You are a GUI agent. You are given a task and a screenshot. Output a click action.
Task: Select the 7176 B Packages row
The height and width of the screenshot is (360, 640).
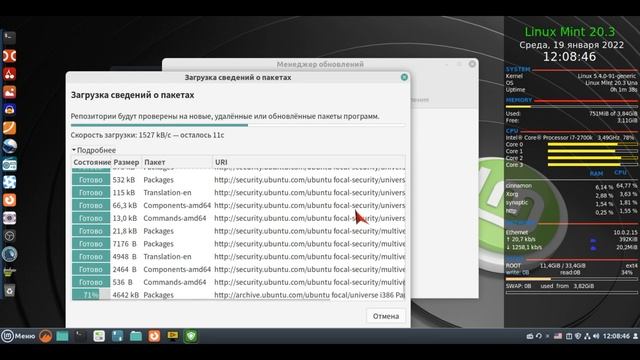[x=238, y=244]
